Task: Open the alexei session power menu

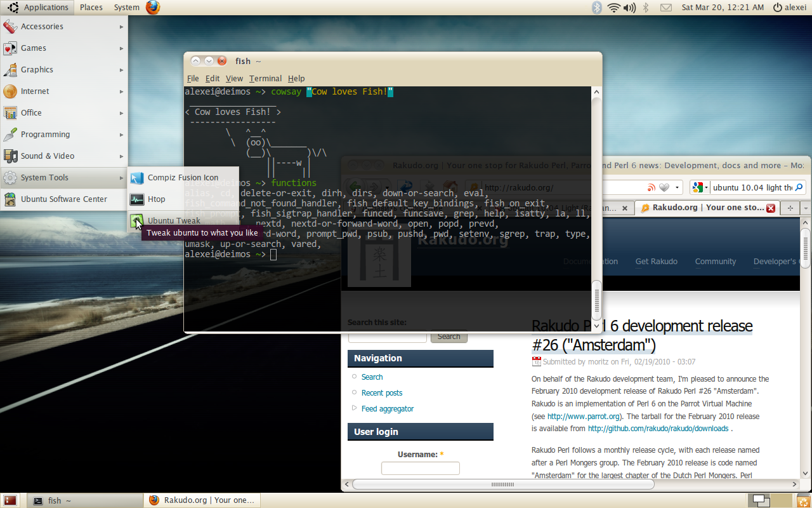Action: pyautogui.click(x=790, y=8)
